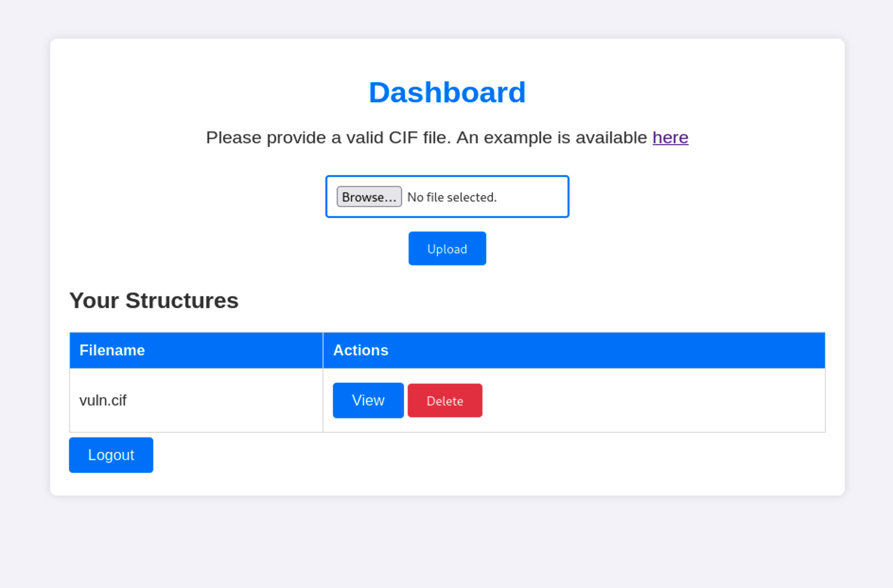Viewport: 893px width, 588px height.
Task: Click the word "Structures" in the section title
Action: click(182, 301)
